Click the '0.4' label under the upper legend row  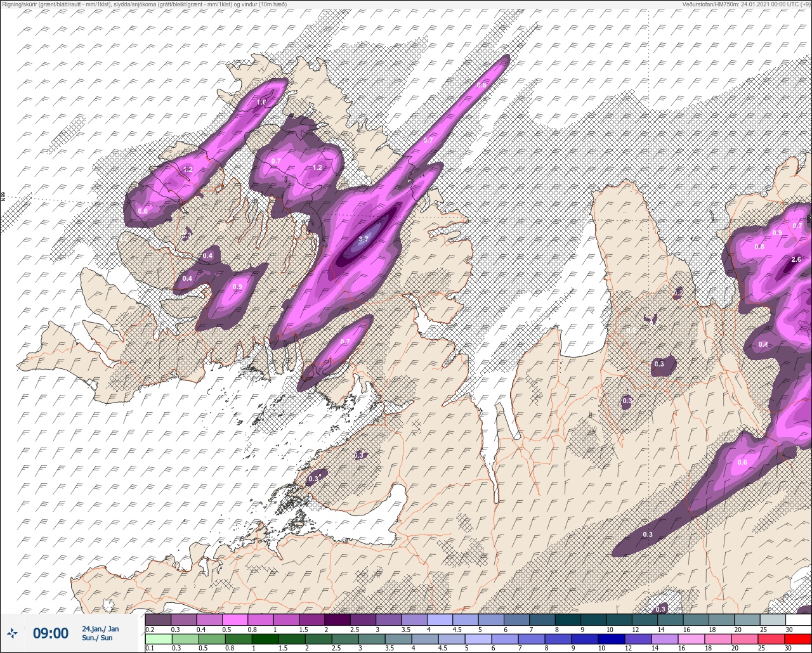coord(201,630)
